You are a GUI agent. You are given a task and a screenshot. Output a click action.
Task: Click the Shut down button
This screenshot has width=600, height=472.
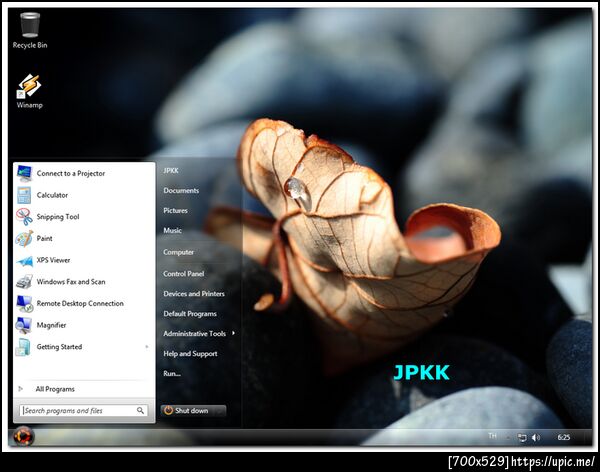tap(188, 411)
